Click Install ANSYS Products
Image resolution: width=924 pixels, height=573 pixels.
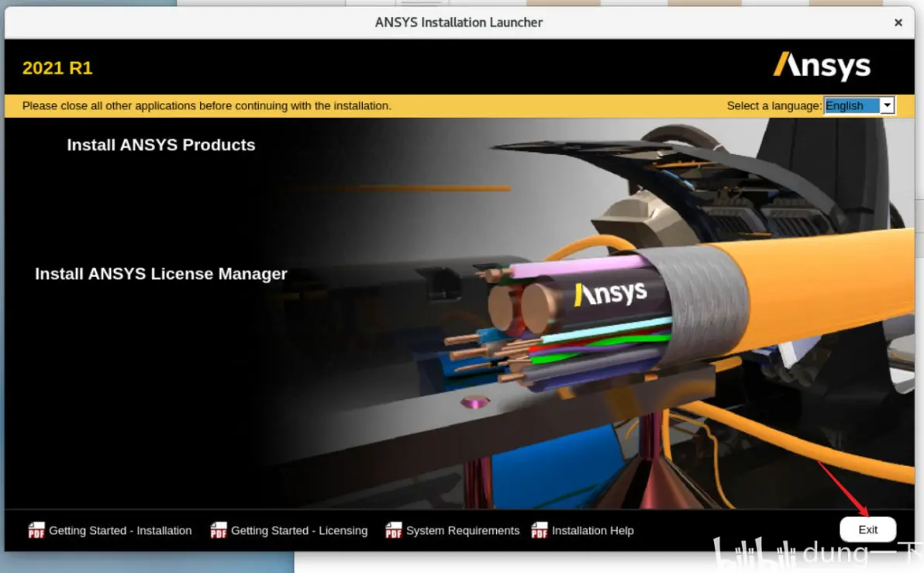click(160, 145)
